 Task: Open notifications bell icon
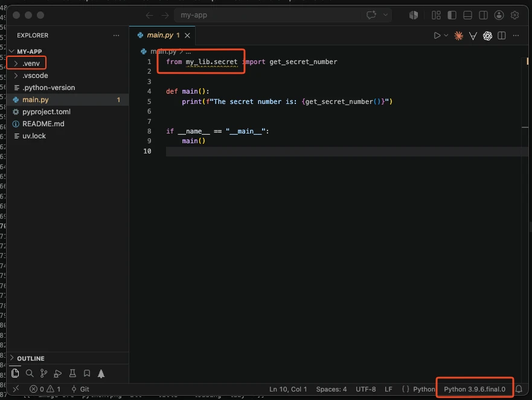519,389
